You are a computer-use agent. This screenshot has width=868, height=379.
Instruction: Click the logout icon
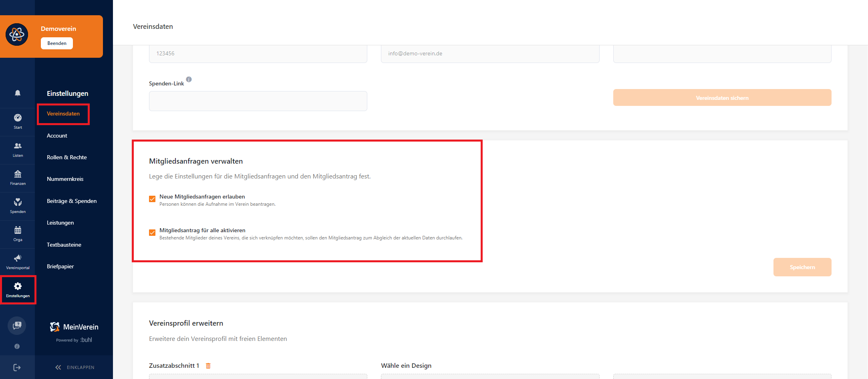[17, 367]
